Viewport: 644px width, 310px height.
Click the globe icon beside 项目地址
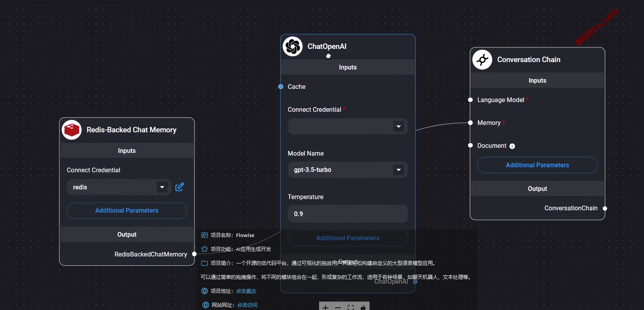tap(205, 291)
